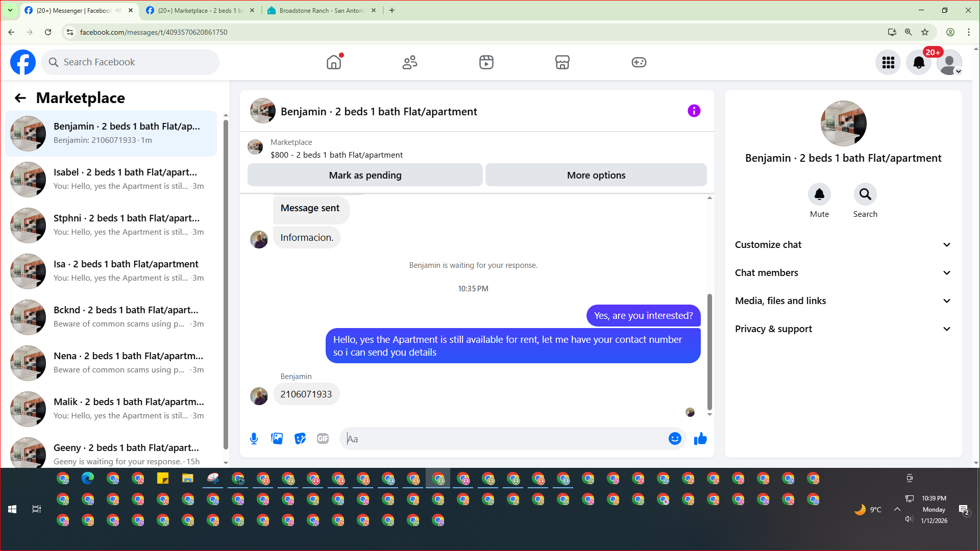Viewport: 980px width, 551px height.
Task: Open the Facebook Marketplace storefront icon
Action: [x=562, y=62]
